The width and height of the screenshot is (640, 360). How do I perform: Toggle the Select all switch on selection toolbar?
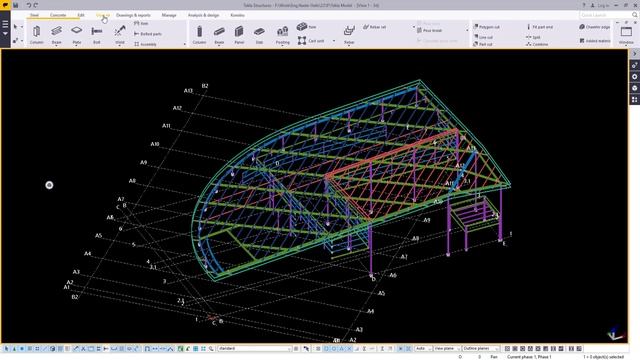tap(7, 349)
